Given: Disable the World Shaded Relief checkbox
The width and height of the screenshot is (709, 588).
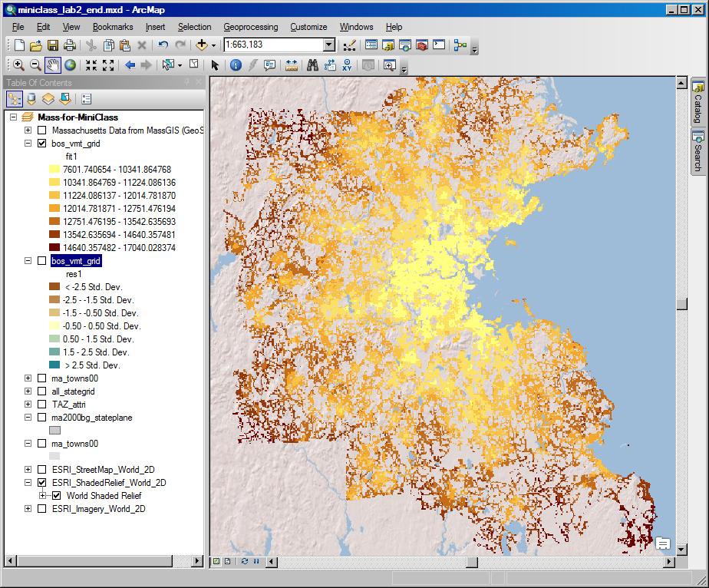Looking at the screenshot, I should pyautogui.click(x=56, y=495).
